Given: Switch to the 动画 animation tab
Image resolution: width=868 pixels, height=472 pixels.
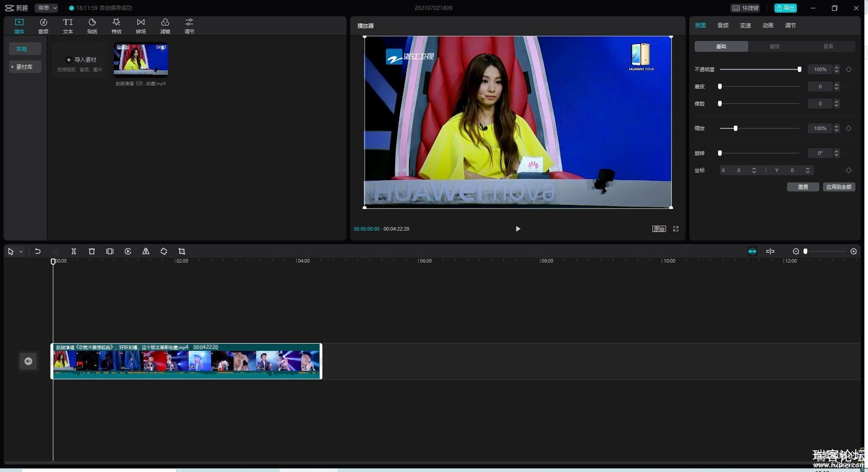Looking at the screenshot, I should click(768, 26).
